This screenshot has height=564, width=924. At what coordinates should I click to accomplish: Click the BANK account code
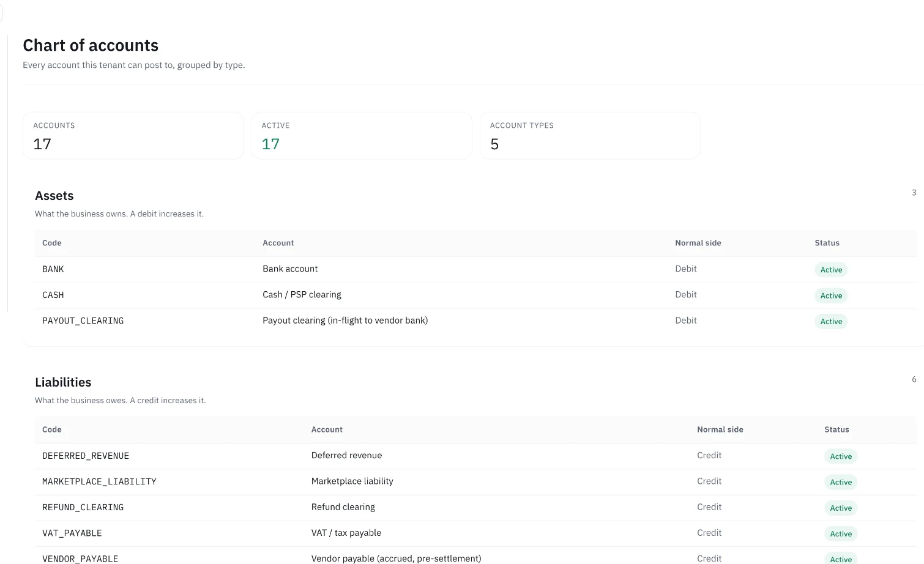coord(53,269)
